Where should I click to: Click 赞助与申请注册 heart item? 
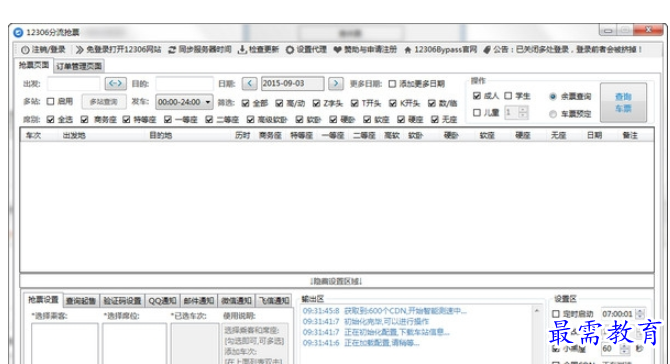point(365,50)
